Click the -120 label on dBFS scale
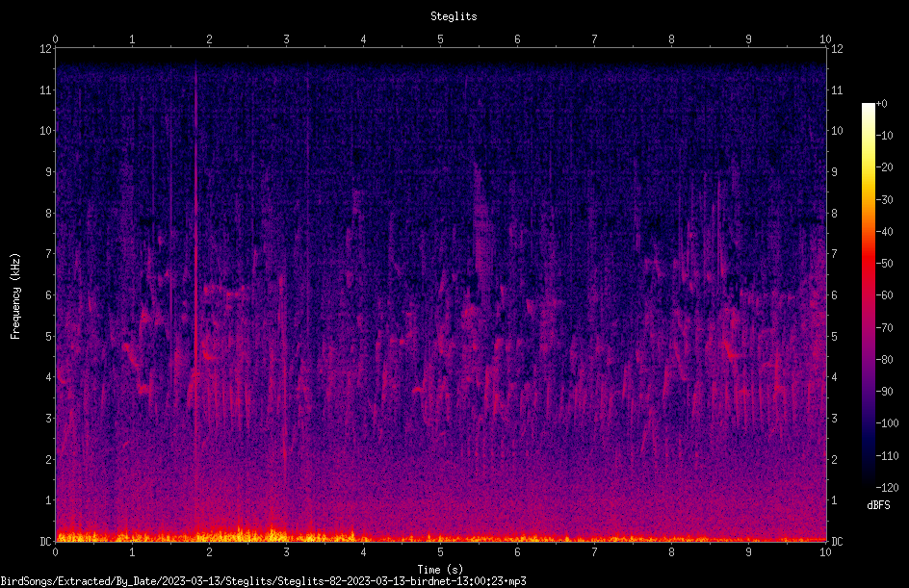This screenshot has height=588, width=909. click(x=887, y=488)
